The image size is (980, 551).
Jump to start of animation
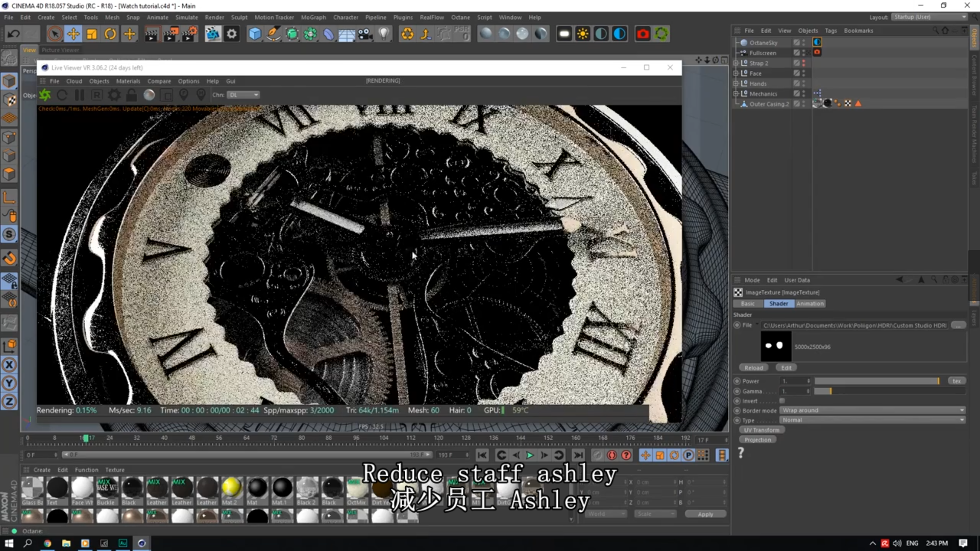point(482,455)
